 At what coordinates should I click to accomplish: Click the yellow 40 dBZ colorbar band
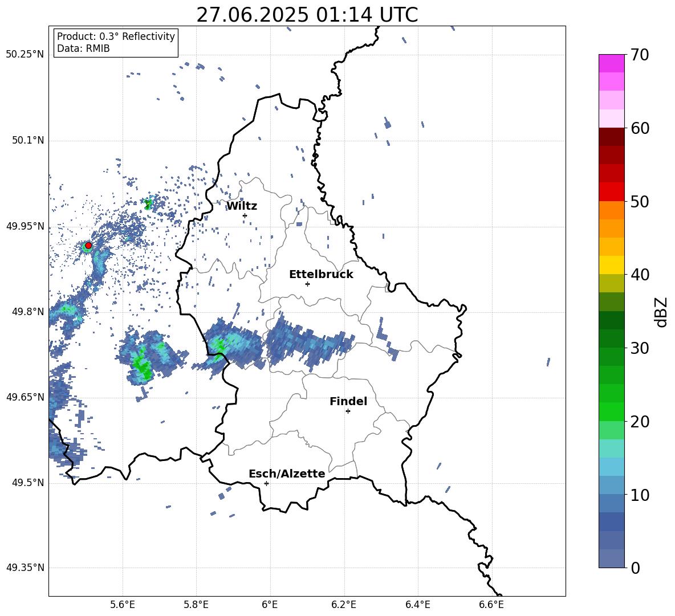(611, 265)
